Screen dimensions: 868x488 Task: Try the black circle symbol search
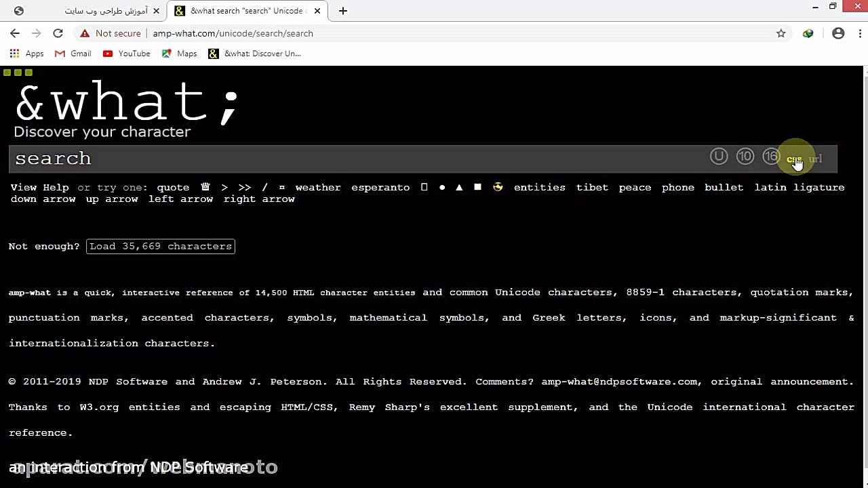[x=442, y=187]
